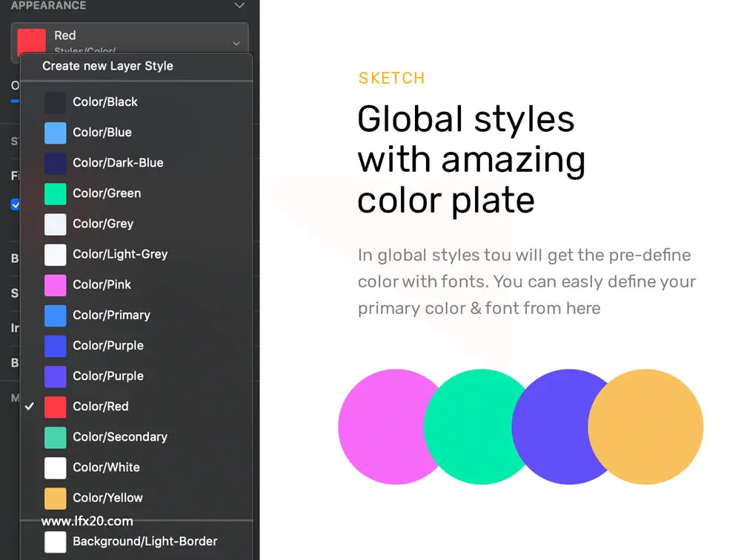741x560 pixels.
Task: Click the orange circle in color plate
Action: click(645, 427)
